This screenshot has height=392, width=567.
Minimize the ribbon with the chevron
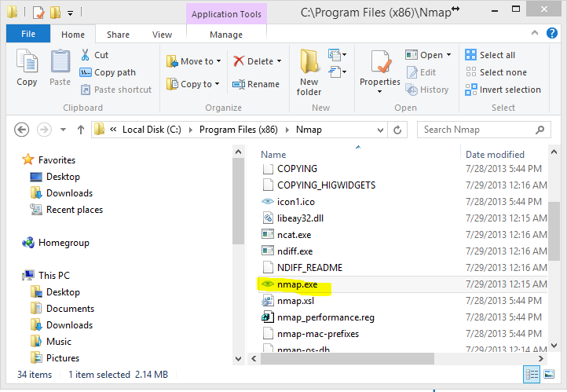[x=535, y=33]
